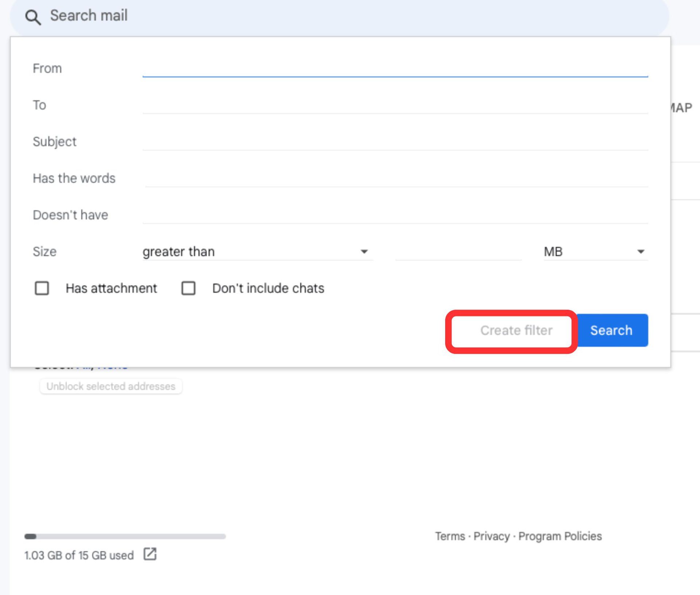Enable the Has attachment checkbox

(42, 288)
